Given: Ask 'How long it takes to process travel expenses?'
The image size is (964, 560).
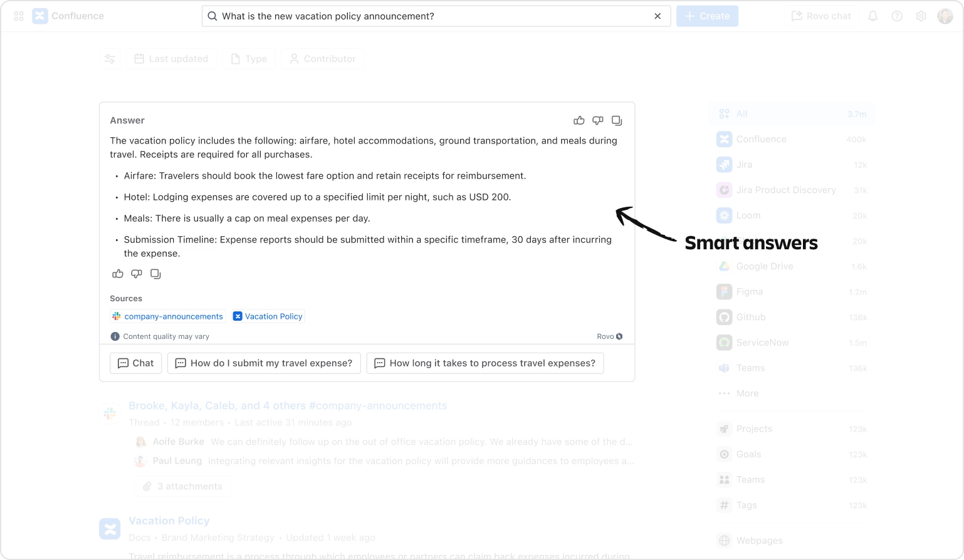Looking at the screenshot, I should [x=485, y=363].
